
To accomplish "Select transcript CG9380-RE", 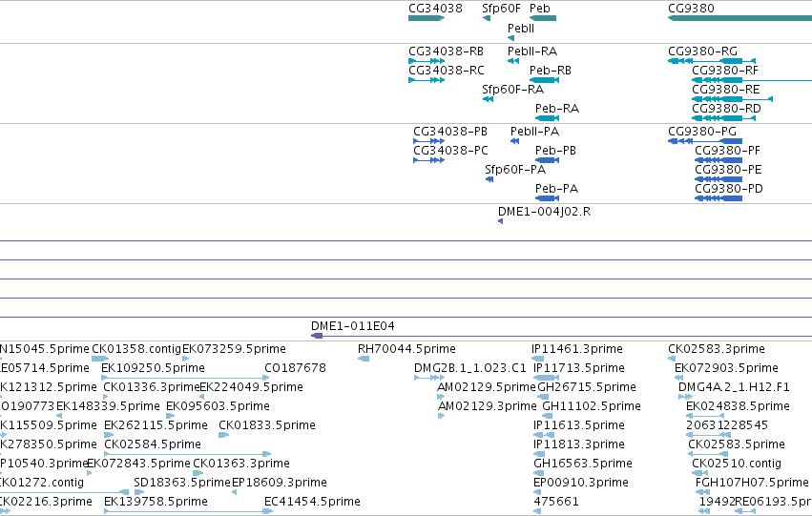I will pos(732,99).
